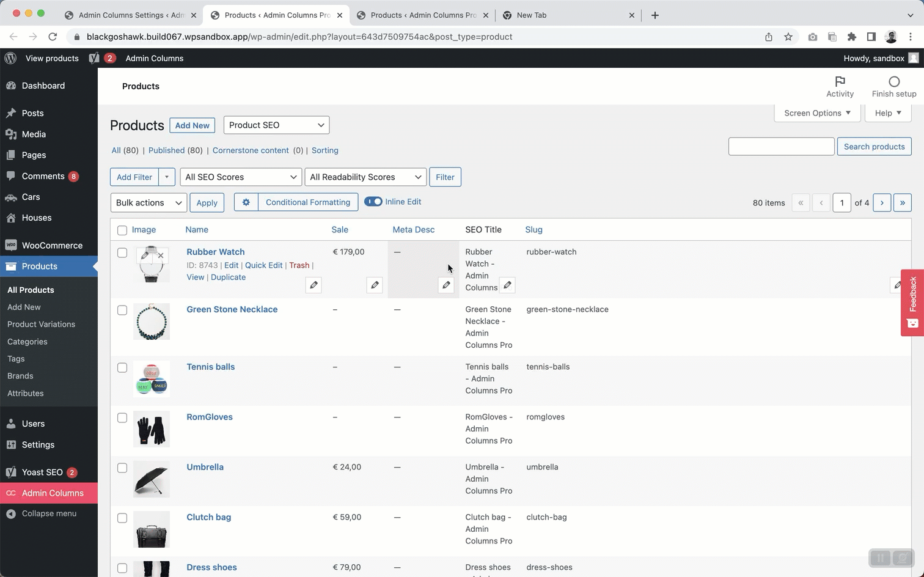Toggle the select-all products checkbox

point(122,230)
